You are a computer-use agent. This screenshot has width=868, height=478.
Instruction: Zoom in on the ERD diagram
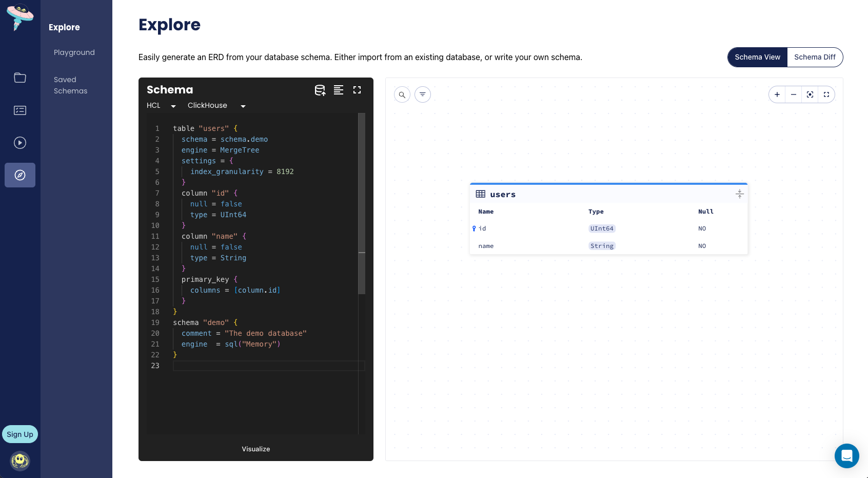coord(777,94)
